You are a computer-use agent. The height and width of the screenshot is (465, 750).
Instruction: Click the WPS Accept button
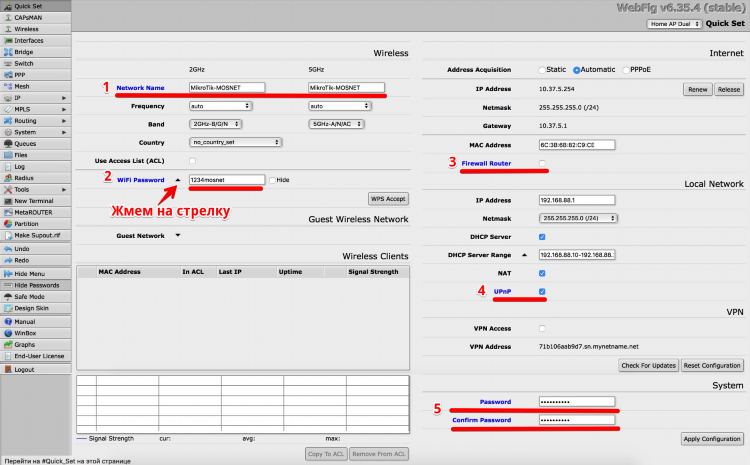(388, 199)
